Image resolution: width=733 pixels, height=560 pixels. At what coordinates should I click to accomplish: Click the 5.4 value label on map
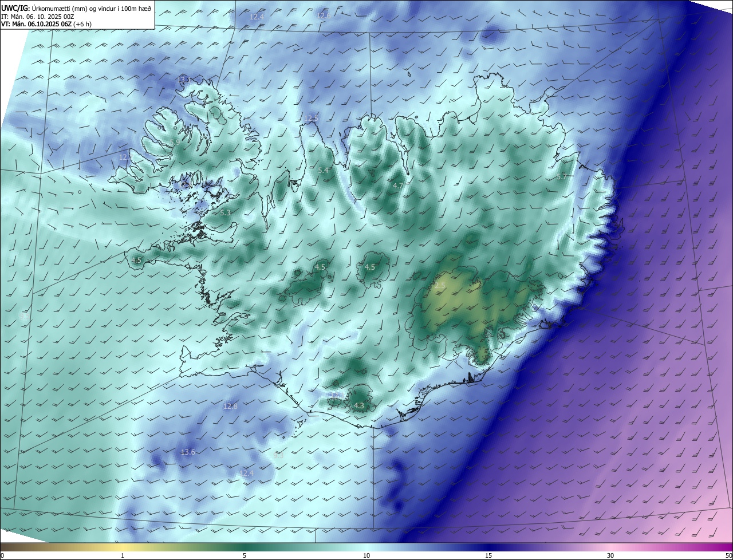tap(323, 170)
